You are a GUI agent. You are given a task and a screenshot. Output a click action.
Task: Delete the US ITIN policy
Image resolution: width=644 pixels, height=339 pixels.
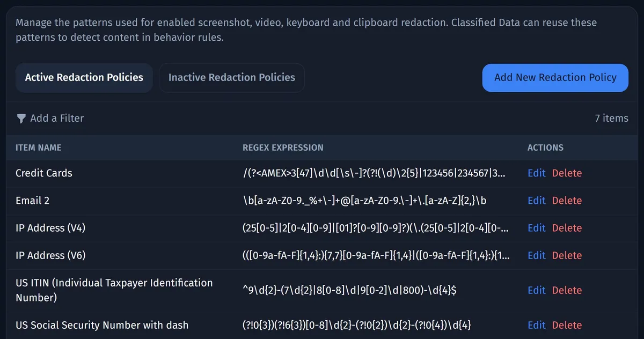(567, 290)
